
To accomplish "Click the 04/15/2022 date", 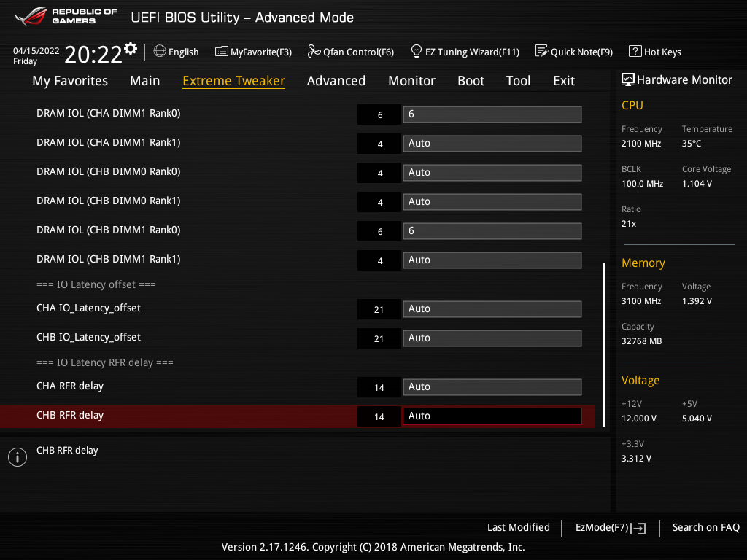I will [x=36, y=51].
